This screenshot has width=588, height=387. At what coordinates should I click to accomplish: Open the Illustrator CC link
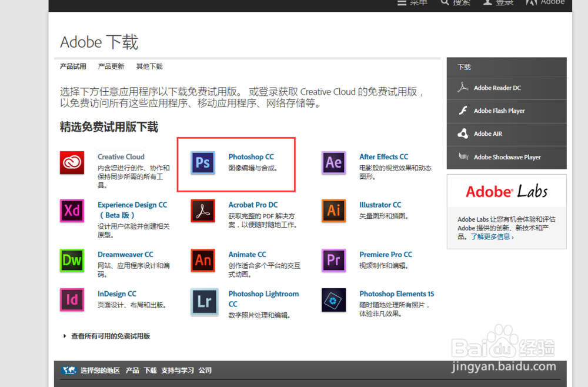380,205
